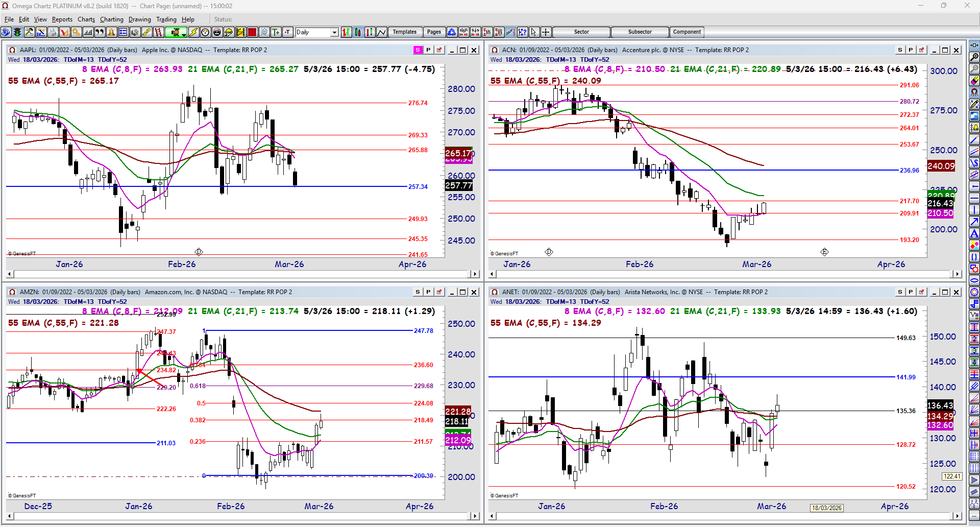This screenshot has height=527, width=980.
Task: Open the Charting menu
Action: [x=112, y=19]
